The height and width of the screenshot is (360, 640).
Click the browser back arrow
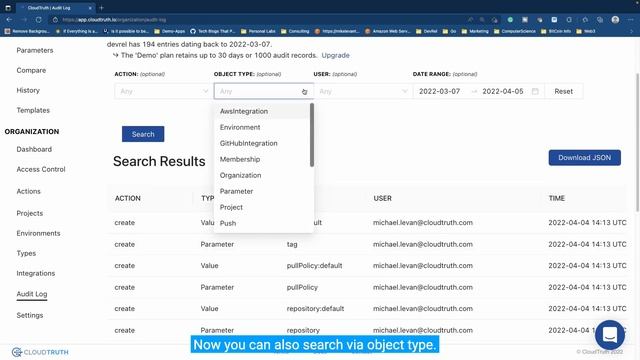pyautogui.click(x=9, y=20)
